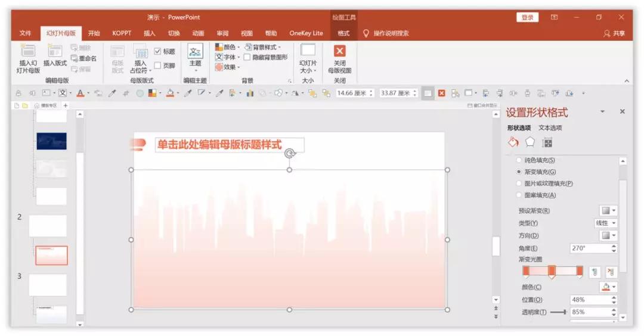The image size is (644, 336).
Task: Open gradient Direction (方向) dropdown
Action: coord(608,235)
